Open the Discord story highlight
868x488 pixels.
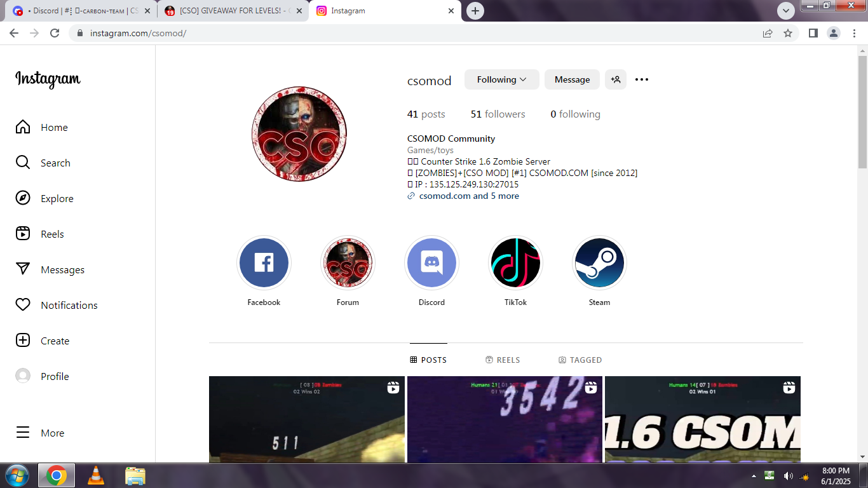(431, 263)
